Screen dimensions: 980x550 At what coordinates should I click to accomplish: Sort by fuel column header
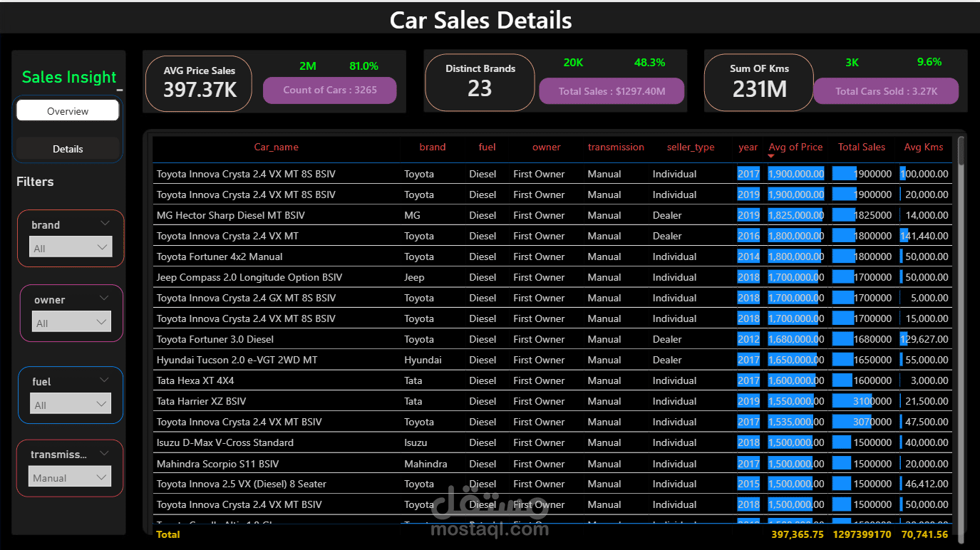coord(487,147)
